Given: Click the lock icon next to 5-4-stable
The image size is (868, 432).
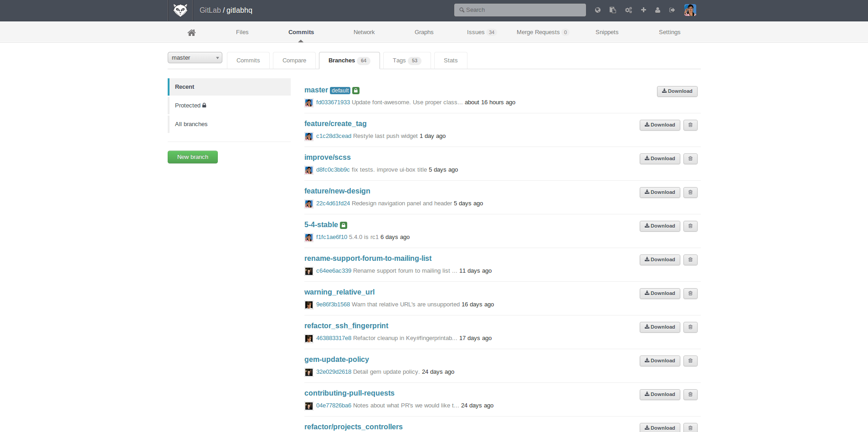Looking at the screenshot, I should coord(344,224).
